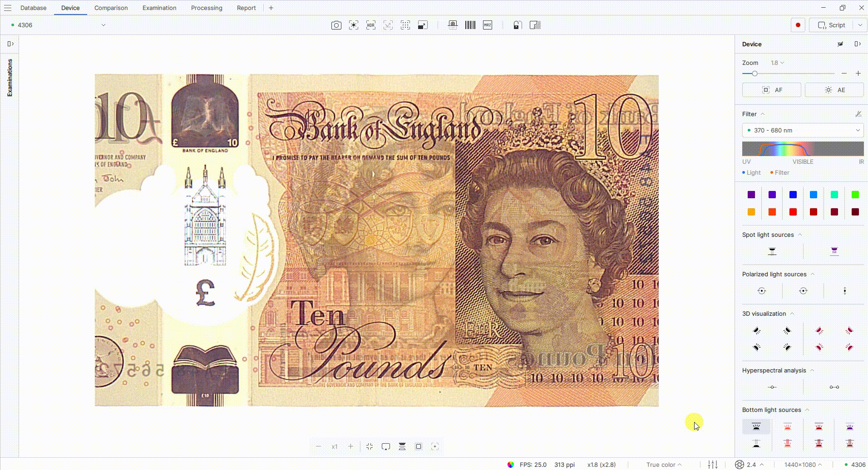The height and width of the screenshot is (470, 868).
Task: Click the HDR capture icon
Action: click(371, 25)
